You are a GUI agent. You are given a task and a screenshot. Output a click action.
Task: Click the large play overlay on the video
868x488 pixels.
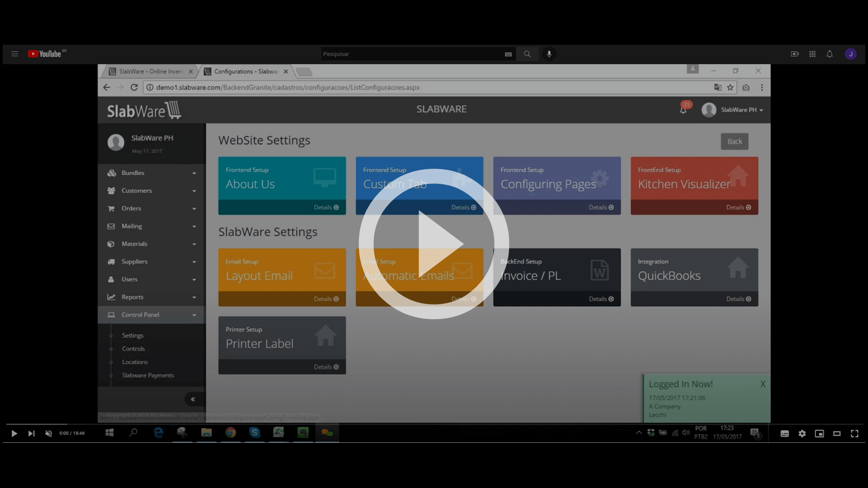[434, 244]
